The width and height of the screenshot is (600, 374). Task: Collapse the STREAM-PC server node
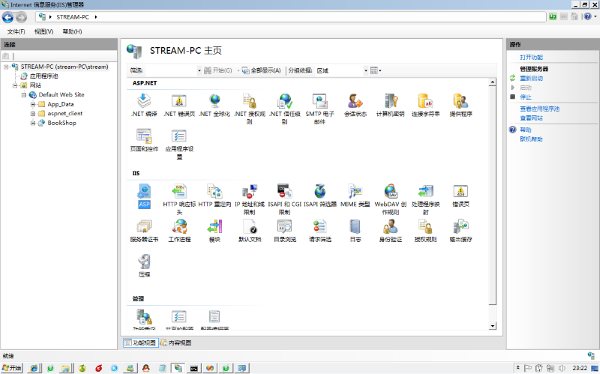coord(6,67)
